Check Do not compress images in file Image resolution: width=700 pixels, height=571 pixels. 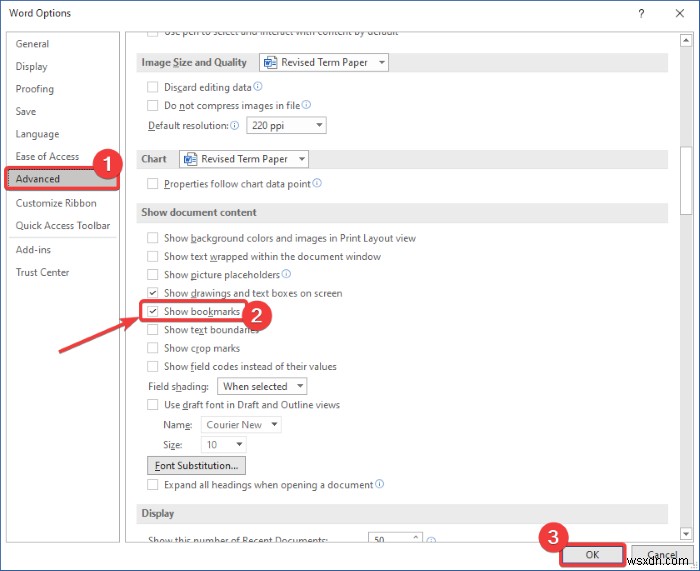[153, 105]
